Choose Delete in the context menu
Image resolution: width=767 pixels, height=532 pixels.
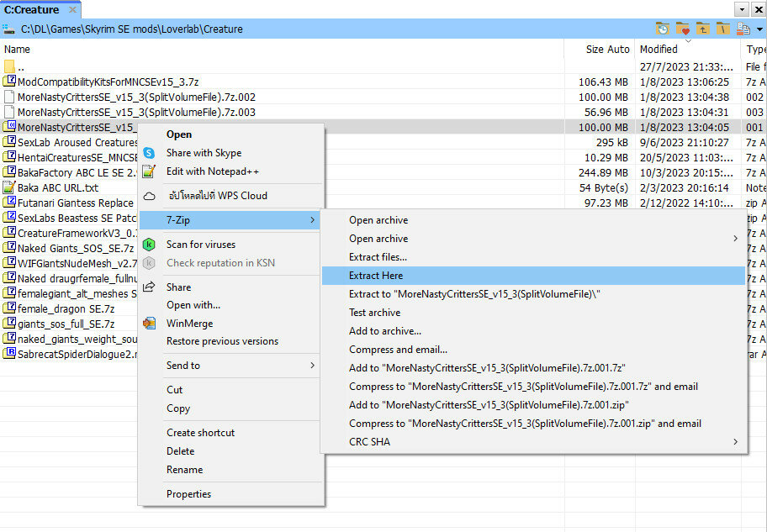point(230,451)
